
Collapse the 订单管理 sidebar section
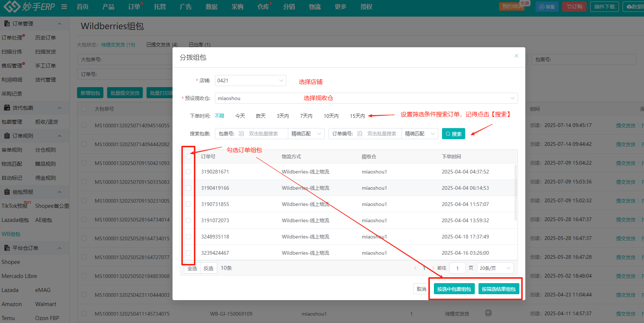tap(59, 24)
